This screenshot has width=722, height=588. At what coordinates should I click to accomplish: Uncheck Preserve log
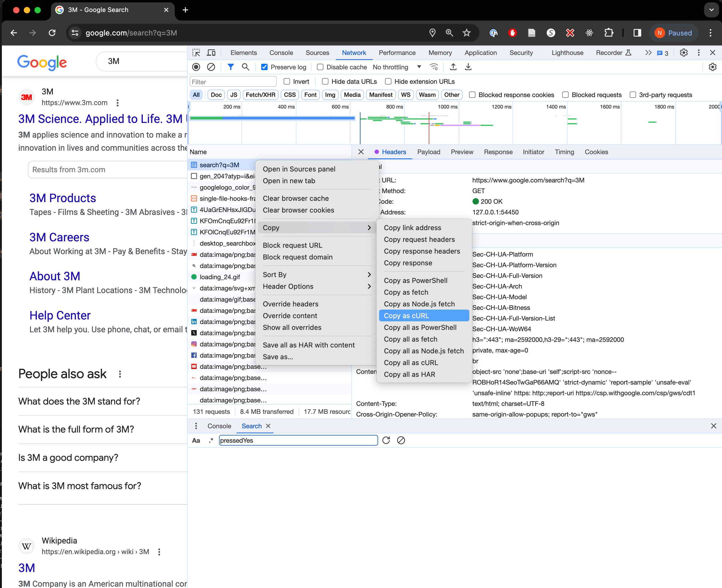click(x=264, y=67)
